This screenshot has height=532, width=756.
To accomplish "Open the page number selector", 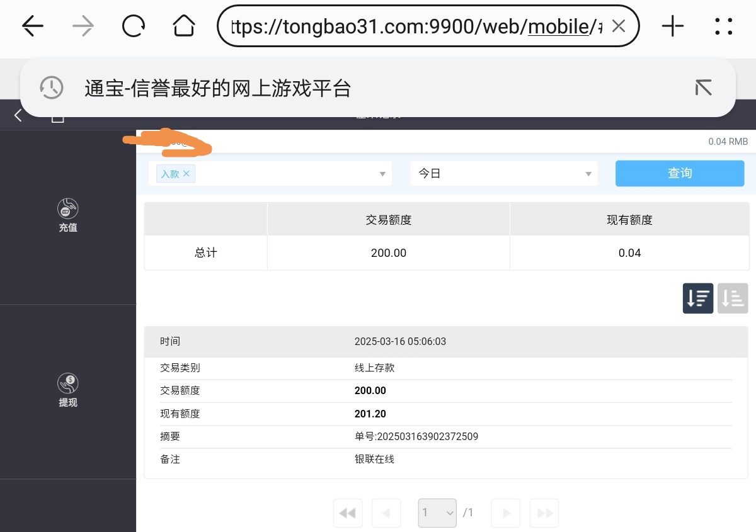I will click(x=438, y=513).
